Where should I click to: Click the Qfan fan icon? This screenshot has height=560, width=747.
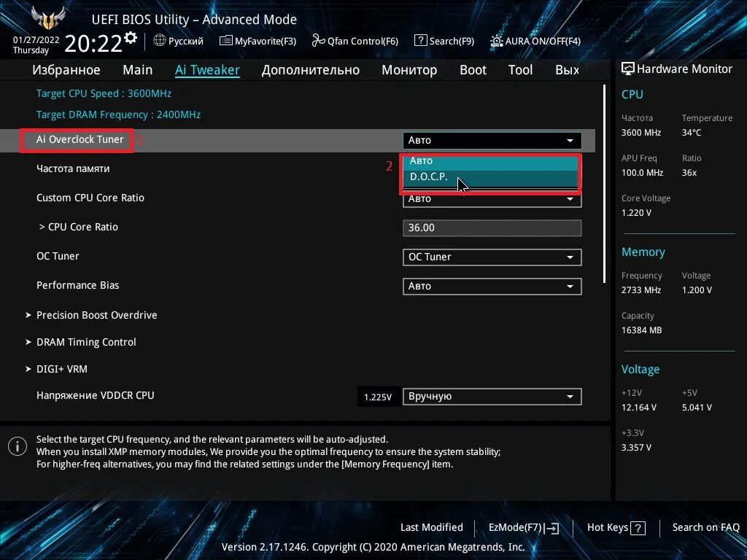click(318, 41)
